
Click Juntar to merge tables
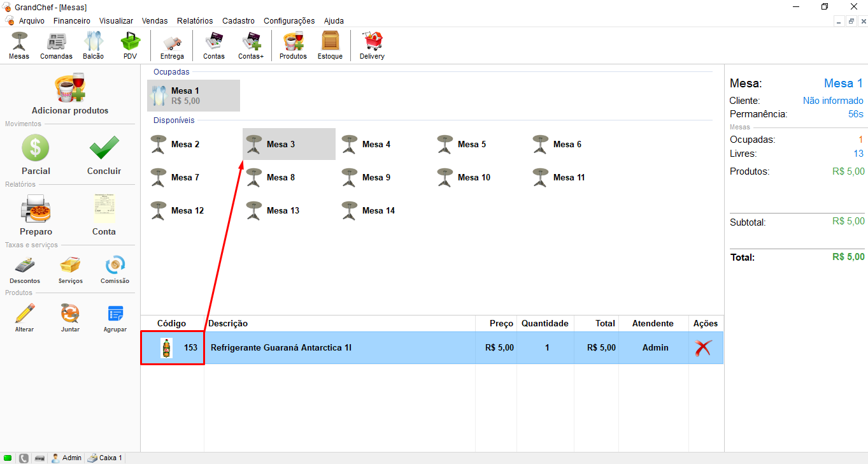pyautogui.click(x=70, y=317)
